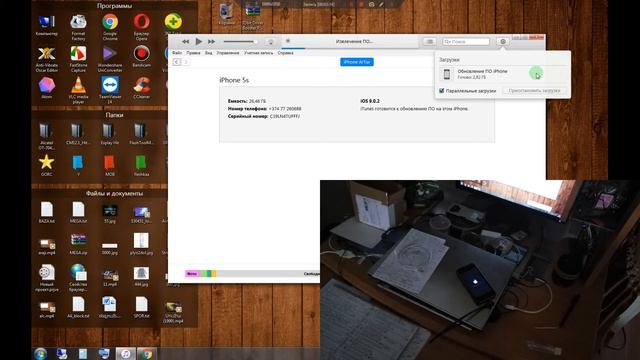The width and height of the screenshot is (640, 360).
Task: Click the iTunes rewind (previous) button
Action: tap(185, 42)
